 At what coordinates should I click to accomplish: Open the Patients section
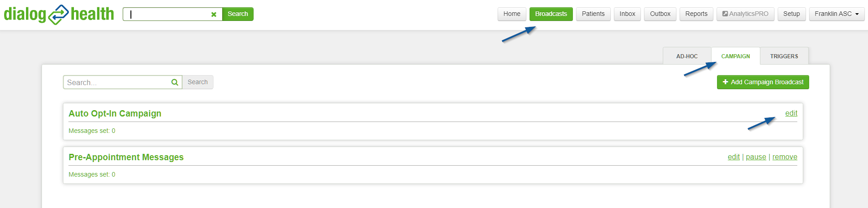[x=593, y=14]
